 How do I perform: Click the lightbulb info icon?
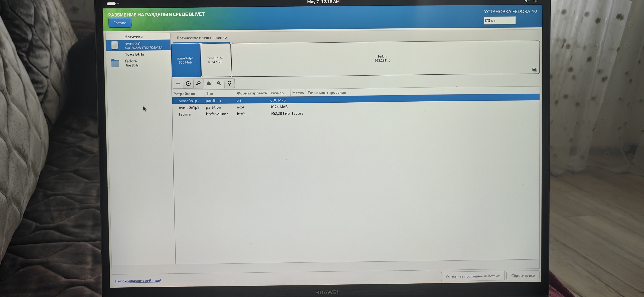[x=229, y=83]
